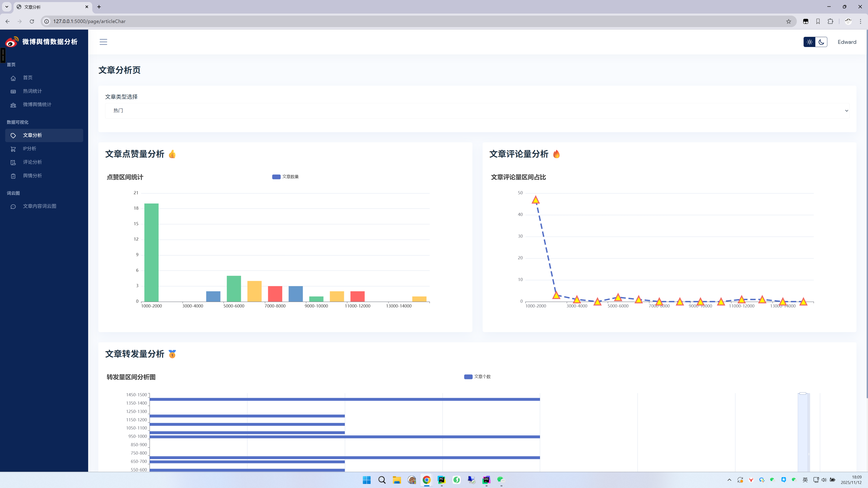Click the 舆情分析 clipboard icon
868x488 pixels.
13,176
